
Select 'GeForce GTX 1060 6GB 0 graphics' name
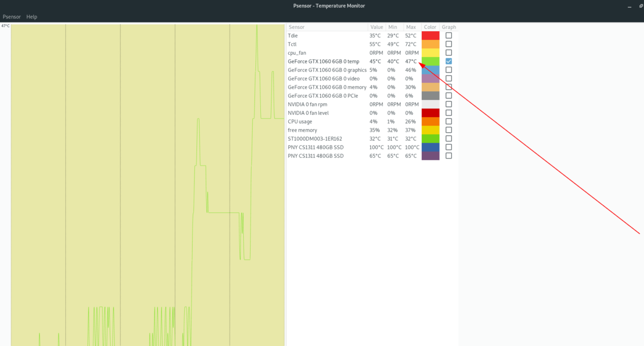(x=327, y=70)
